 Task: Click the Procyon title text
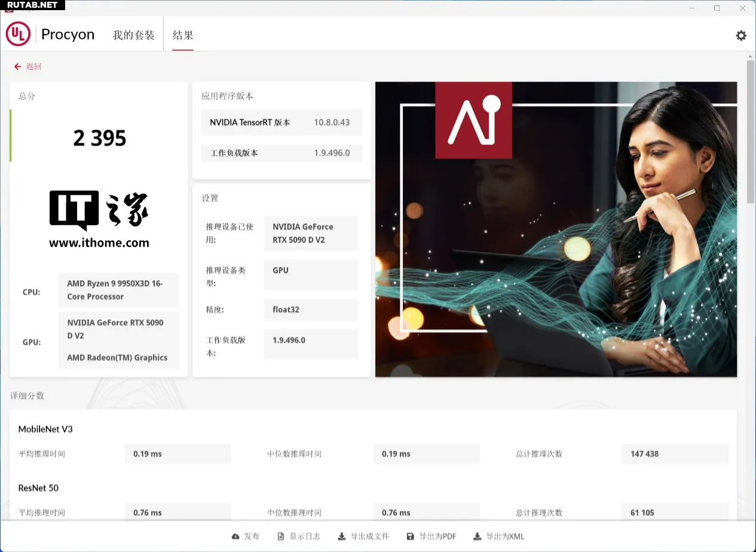(x=68, y=35)
